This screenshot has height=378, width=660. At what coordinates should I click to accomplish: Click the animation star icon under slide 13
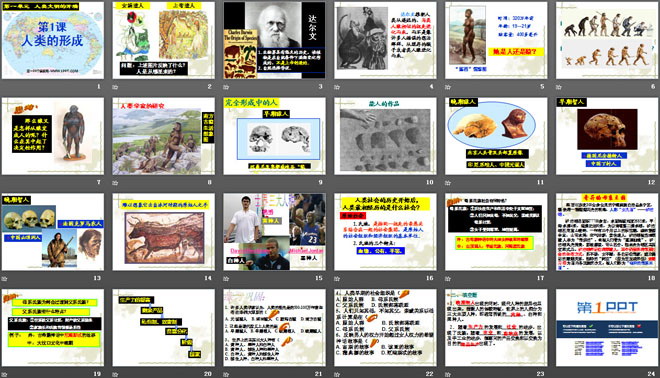tap(5, 278)
